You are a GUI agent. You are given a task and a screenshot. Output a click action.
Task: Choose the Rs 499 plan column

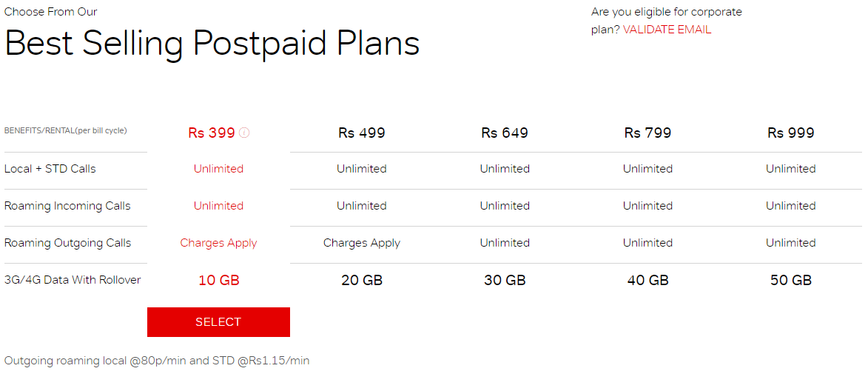click(362, 133)
